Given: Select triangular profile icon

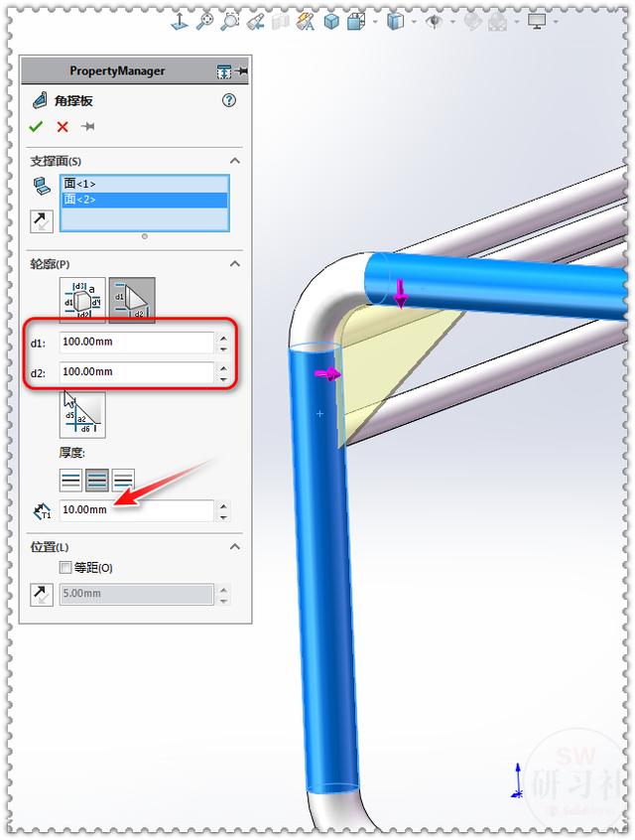Looking at the screenshot, I should click(x=132, y=300).
